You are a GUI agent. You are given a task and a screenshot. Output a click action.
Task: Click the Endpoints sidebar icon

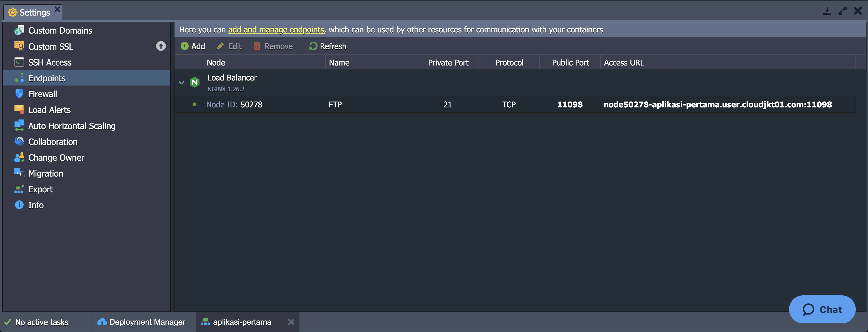tap(19, 78)
